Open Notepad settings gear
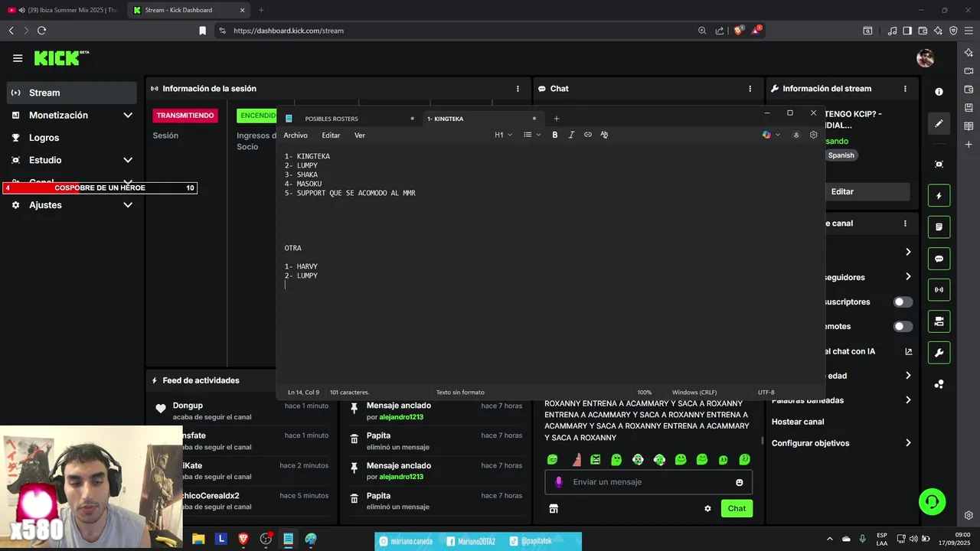This screenshot has width=980, height=551. click(814, 135)
